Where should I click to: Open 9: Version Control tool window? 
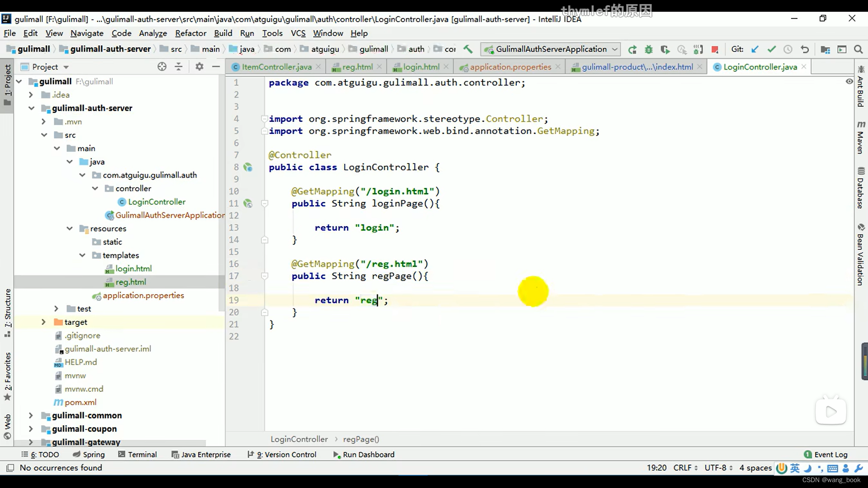pyautogui.click(x=282, y=455)
